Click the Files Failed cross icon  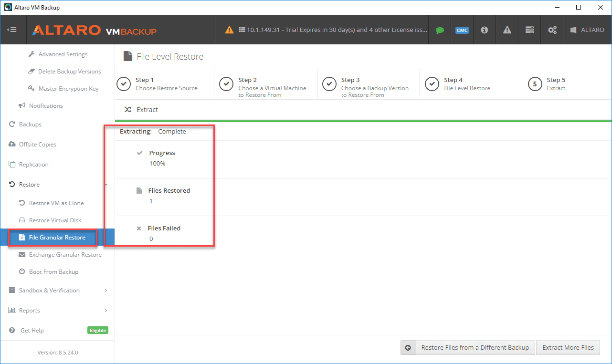click(x=139, y=229)
